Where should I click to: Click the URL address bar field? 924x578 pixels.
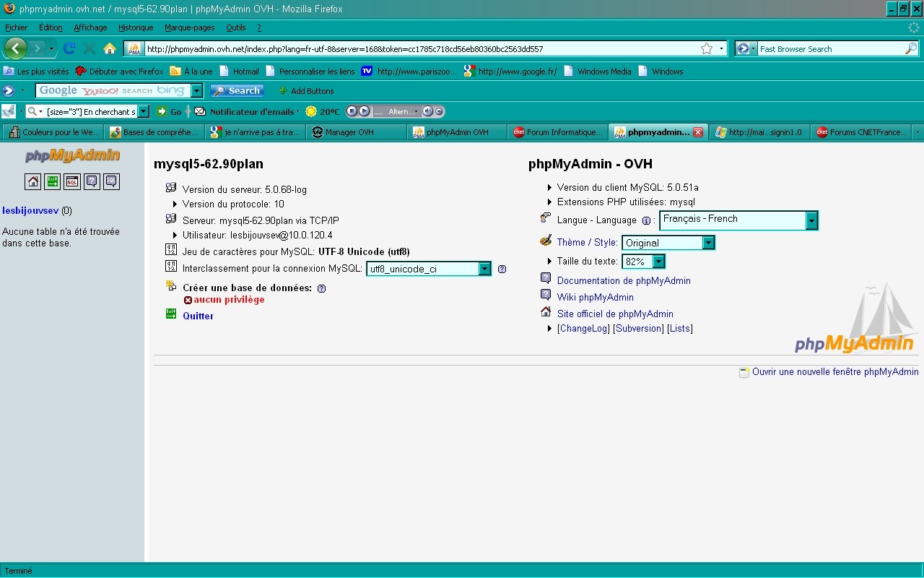(422, 49)
